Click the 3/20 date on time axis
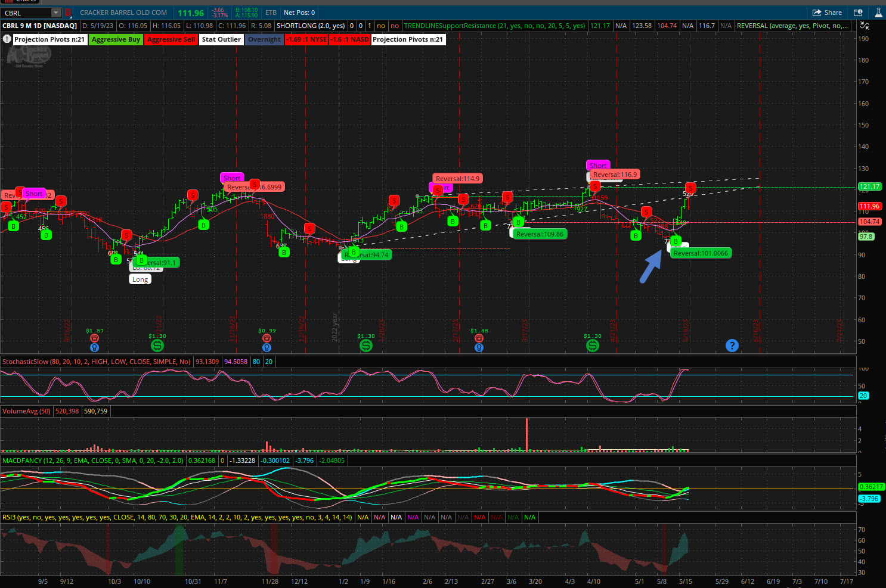Viewport: 886px width, 588px height. tap(535, 581)
